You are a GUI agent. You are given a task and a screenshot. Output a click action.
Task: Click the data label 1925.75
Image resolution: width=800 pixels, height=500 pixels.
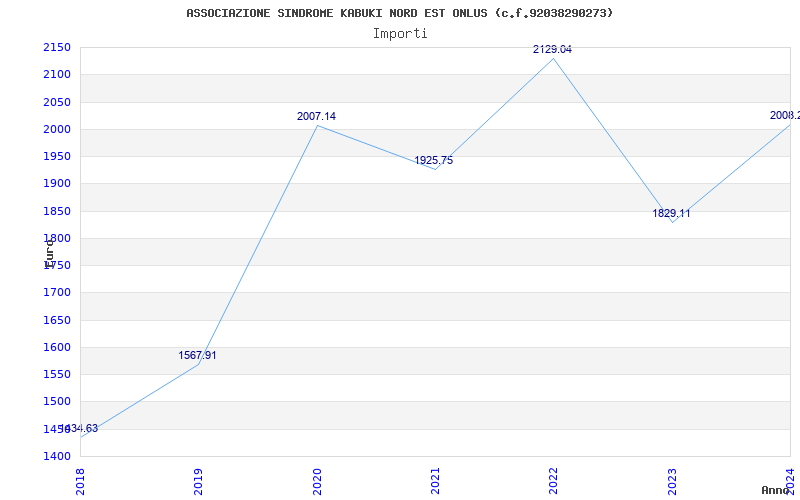(x=434, y=161)
